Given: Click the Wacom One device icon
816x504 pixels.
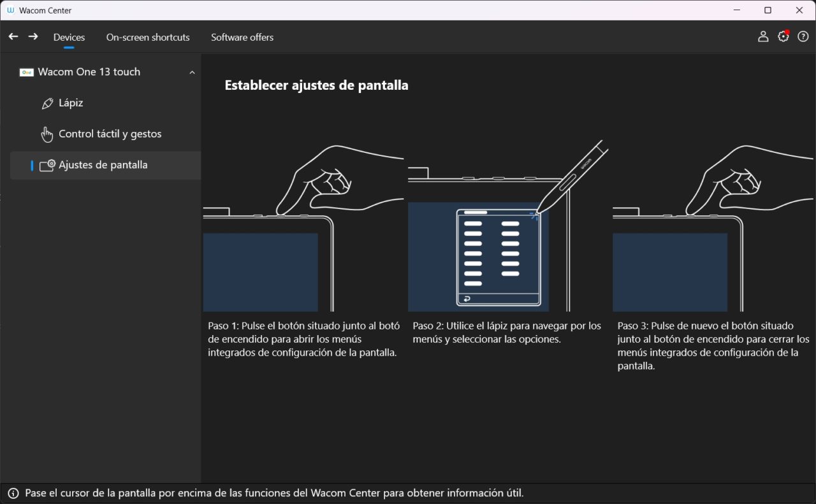Looking at the screenshot, I should point(26,72).
